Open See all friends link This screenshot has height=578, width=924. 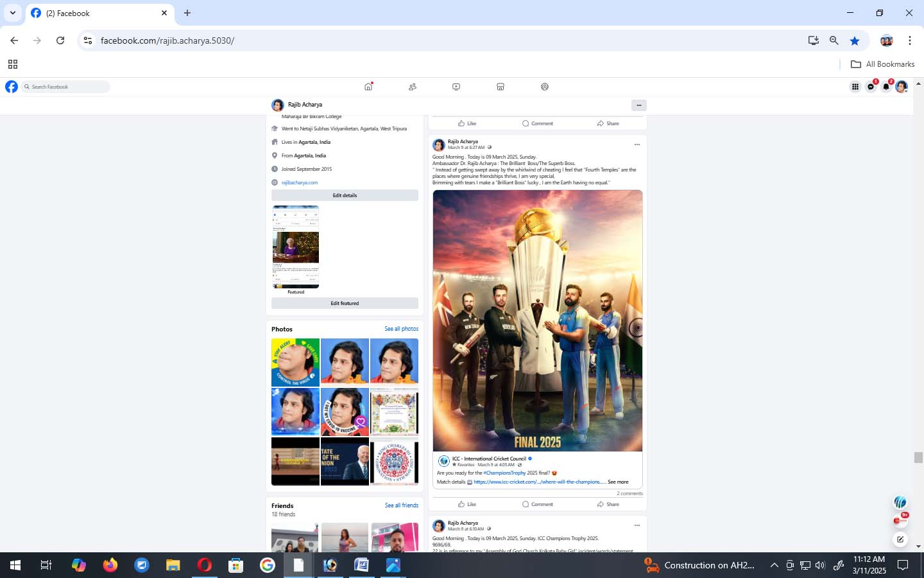tap(401, 505)
